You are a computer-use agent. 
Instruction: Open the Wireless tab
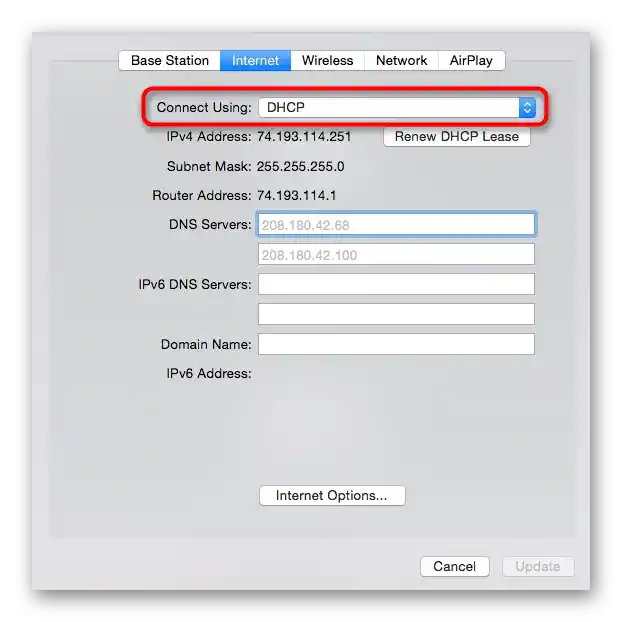point(327,61)
